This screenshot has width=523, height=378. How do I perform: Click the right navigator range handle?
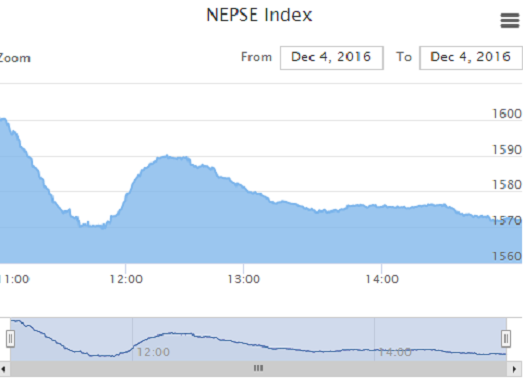506,339
